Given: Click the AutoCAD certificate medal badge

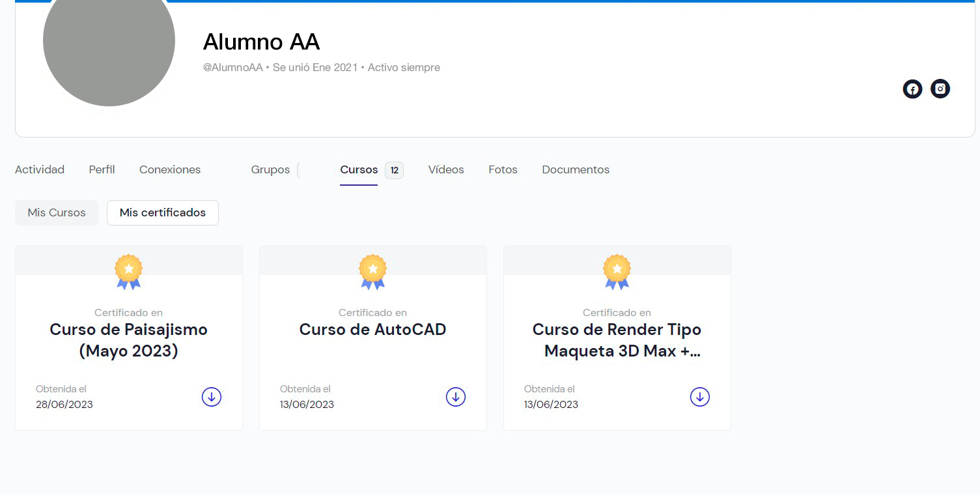Looking at the screenshot, I should click(x=373, y=272).
